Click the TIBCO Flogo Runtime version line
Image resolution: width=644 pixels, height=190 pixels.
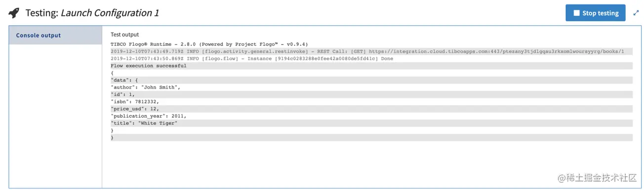[x=209, y=44]
